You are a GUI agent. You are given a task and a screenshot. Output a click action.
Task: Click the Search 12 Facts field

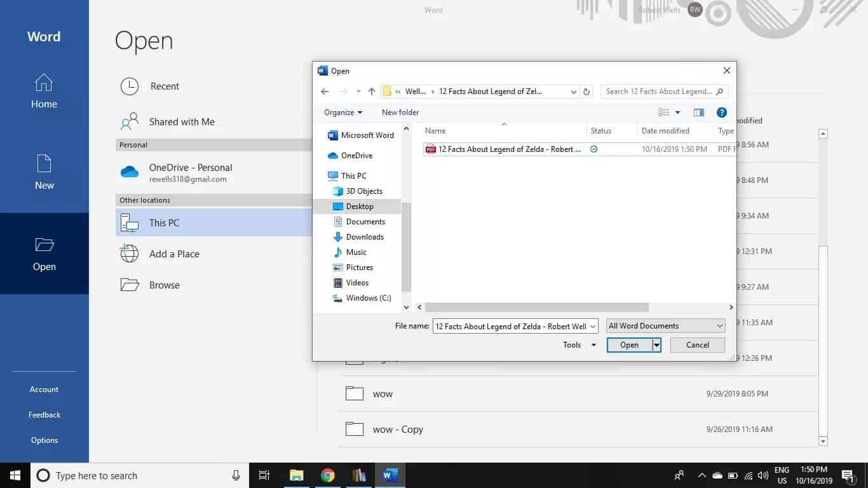[x=664, y=91]
